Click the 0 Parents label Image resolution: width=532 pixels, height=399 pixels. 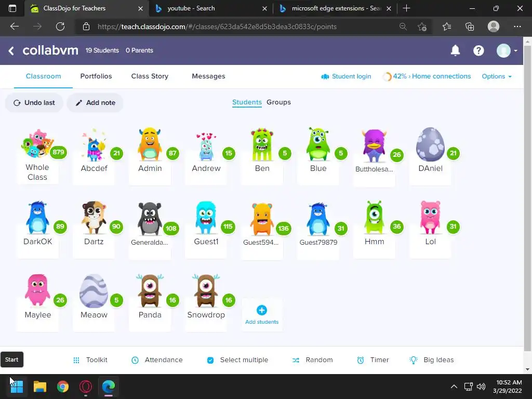coord(139,50)
